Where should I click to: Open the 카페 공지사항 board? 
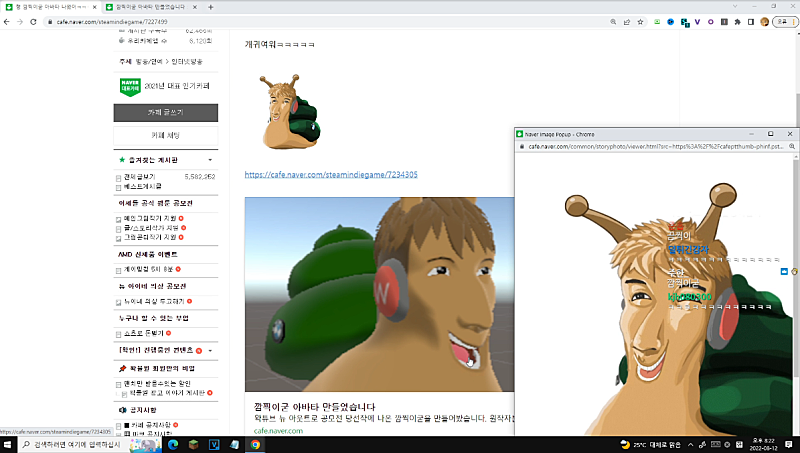coord(151,425)
